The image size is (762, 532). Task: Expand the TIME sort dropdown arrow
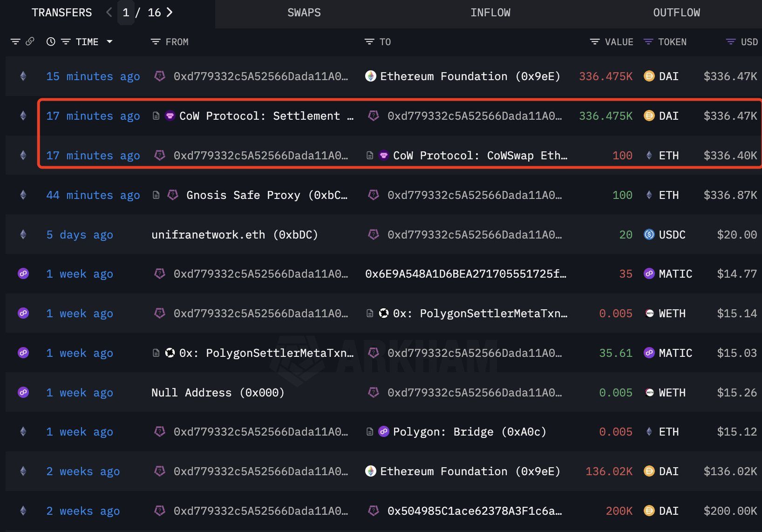[x=109, y=42]
